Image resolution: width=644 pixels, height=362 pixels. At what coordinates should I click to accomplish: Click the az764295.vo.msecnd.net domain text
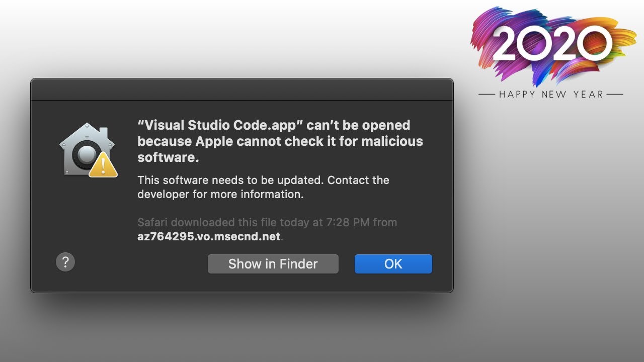209,236
